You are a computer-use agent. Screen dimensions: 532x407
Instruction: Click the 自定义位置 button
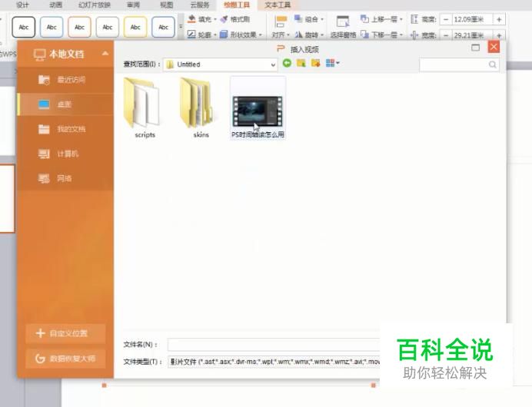click(x=65, y=333)
